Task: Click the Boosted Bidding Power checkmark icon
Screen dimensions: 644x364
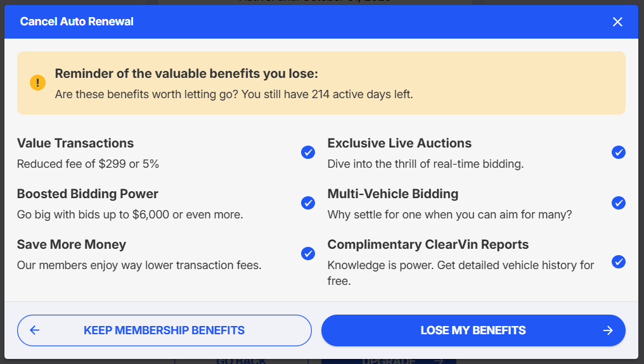Action: [x=308, y=203]
